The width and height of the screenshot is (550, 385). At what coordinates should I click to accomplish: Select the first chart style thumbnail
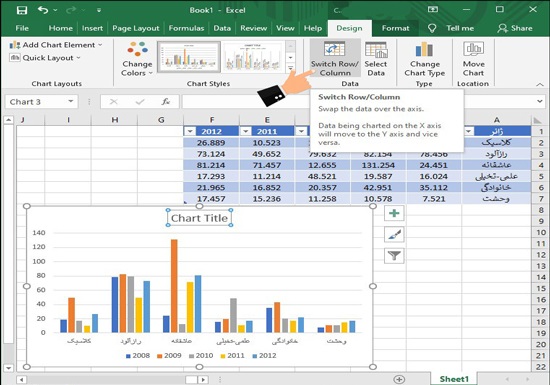click(x=189, y=56)
